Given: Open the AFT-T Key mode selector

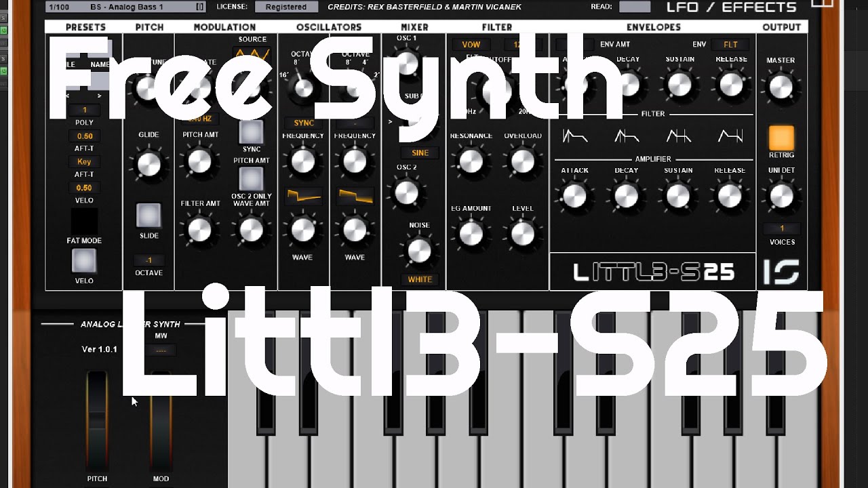Looking at the screenshot, I should pos(83,161).
